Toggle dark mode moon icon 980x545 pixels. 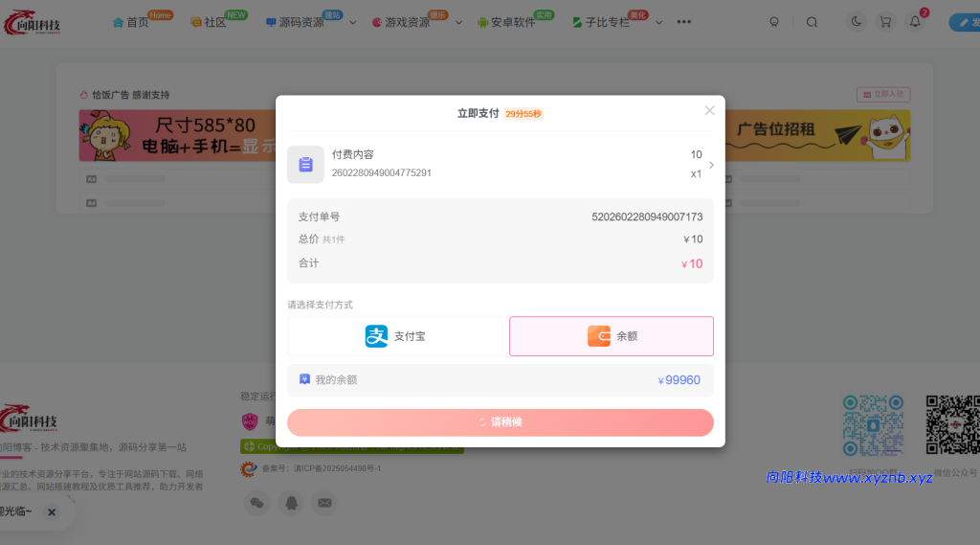(x=856, y=22)
